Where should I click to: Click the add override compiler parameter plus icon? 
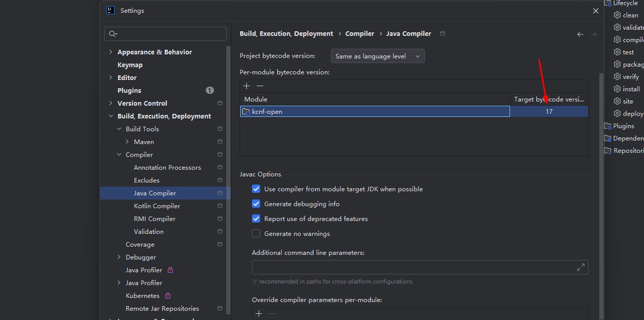[x=259, y=313]
